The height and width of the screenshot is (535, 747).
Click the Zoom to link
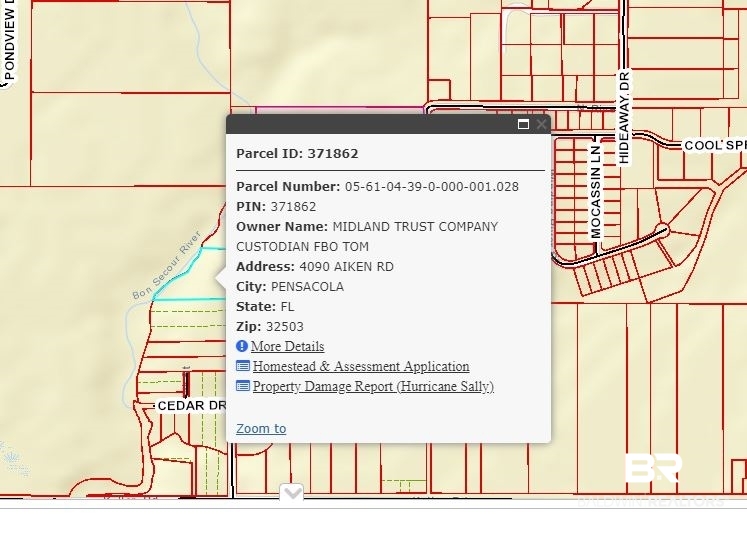pos(261,428)
